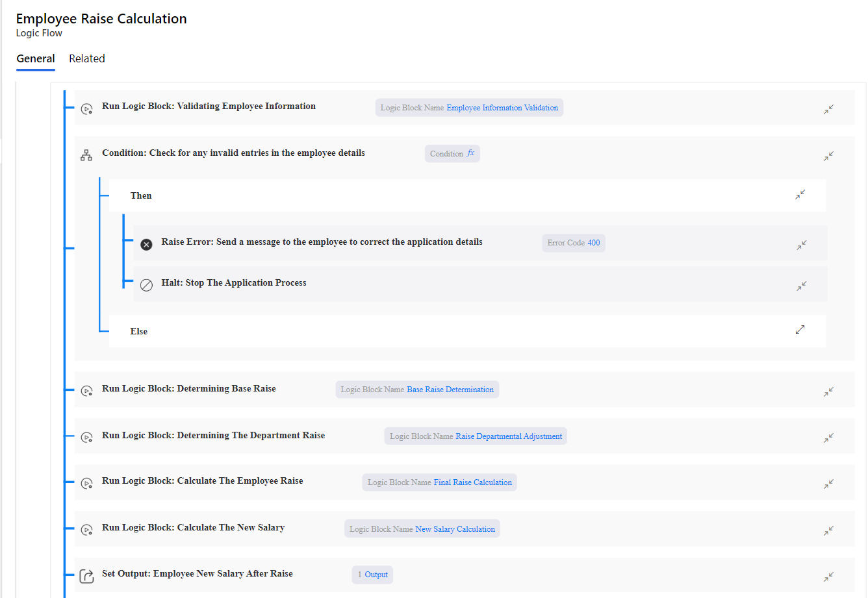
Task: Open the Employee Information Validation link
Action: tap(503, 107)
